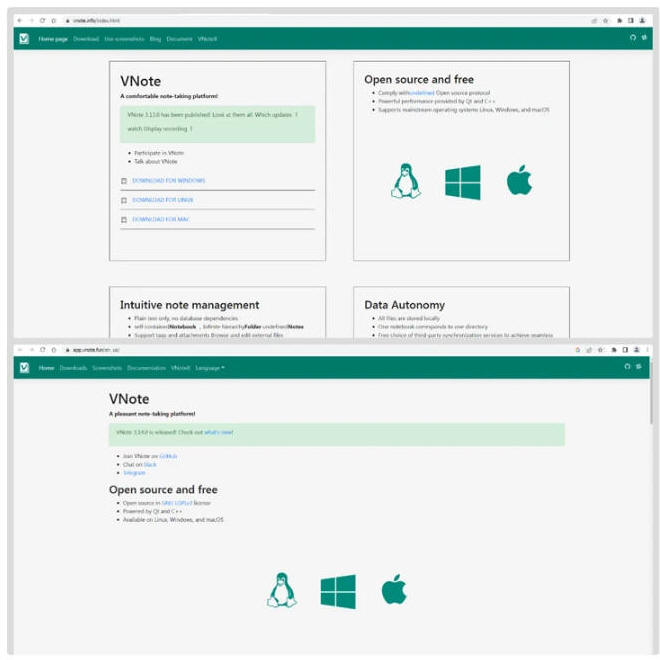Open the Telegram link in the bottom window
Screen dimensions: 660x660
[134, 473]
